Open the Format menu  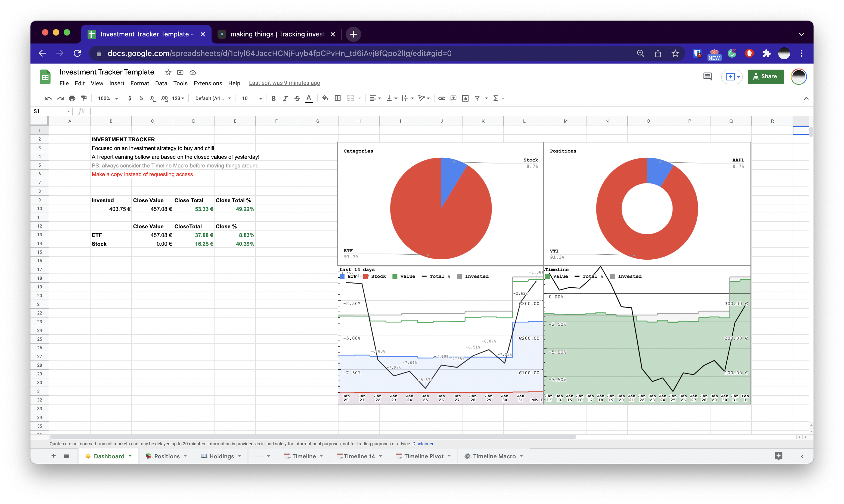139,83
